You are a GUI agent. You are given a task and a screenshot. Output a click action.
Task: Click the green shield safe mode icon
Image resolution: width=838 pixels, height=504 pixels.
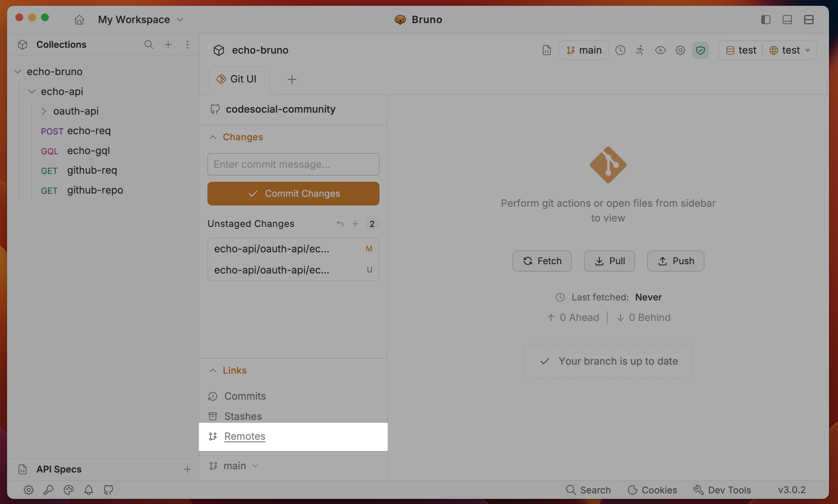coord(700,50)
